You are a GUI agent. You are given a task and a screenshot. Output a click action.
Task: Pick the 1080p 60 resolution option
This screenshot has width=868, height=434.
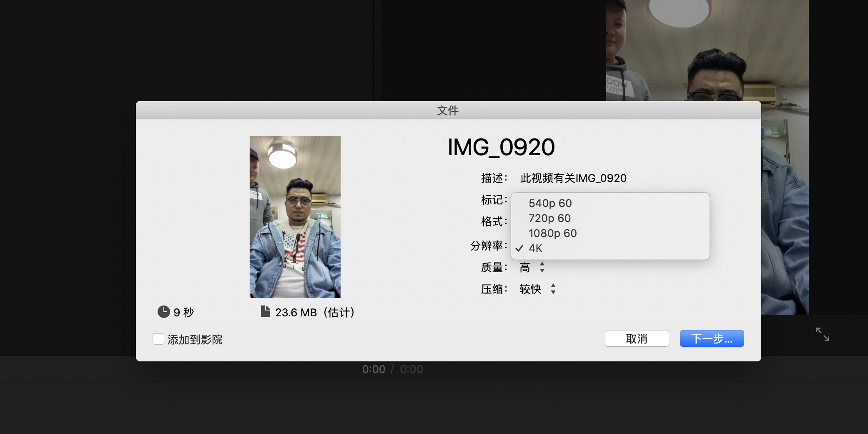[x=552, y=233]
